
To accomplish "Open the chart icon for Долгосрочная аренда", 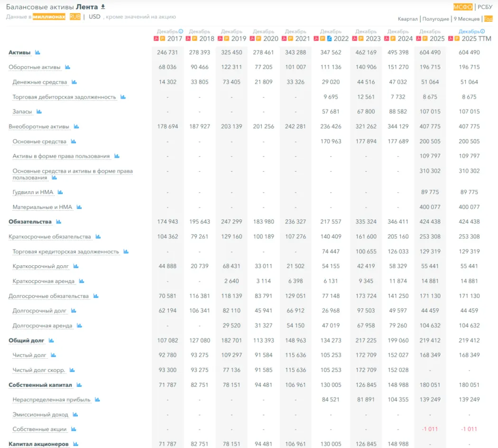I will click(x=79, y=326).
